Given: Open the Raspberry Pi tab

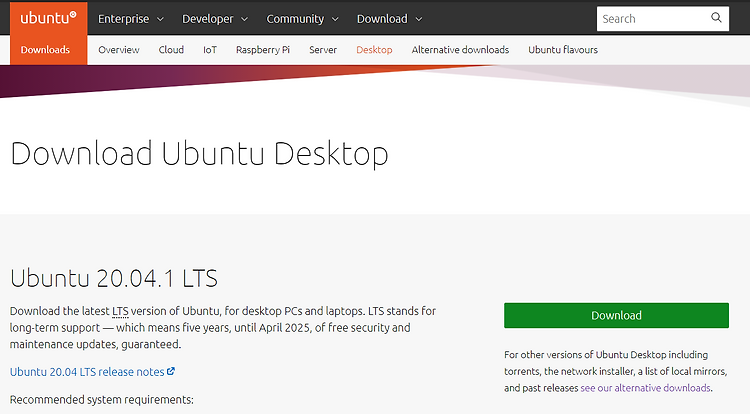Looking at the screenshot, I should pyautogui.click(x=263, y=50).
